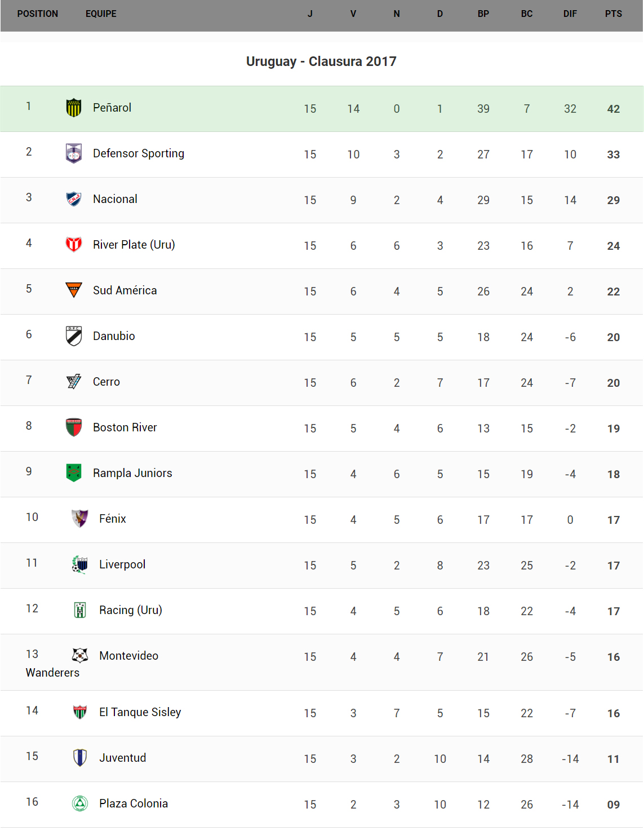Click the PTS column header
The height and width of the screenshot is (830, 644).
click(613, 14)
